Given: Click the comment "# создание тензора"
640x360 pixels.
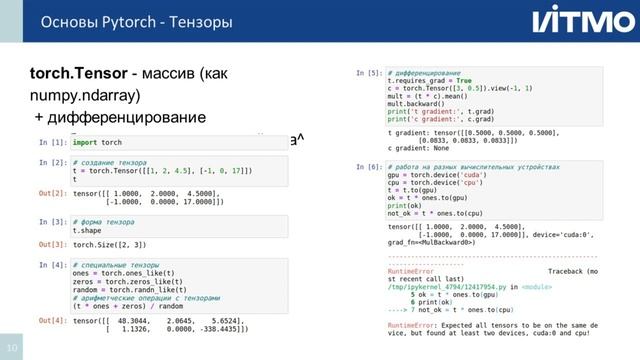Looking at the screenshot, I should click(109, 162).
